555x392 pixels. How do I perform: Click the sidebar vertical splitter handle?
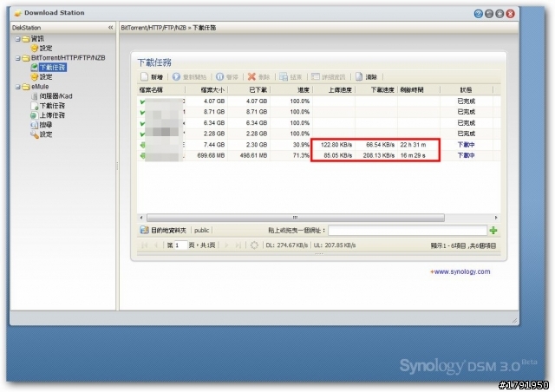coord(118,167)
